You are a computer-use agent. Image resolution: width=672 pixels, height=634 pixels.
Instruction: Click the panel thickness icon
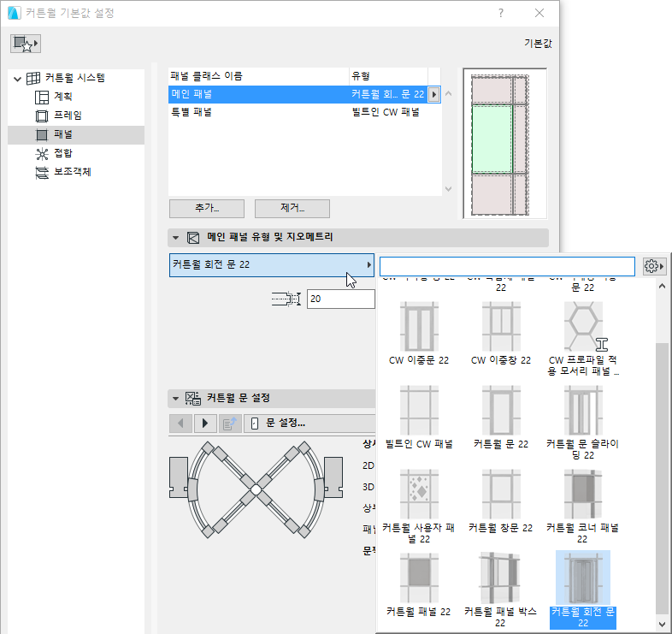coord(286,299)
